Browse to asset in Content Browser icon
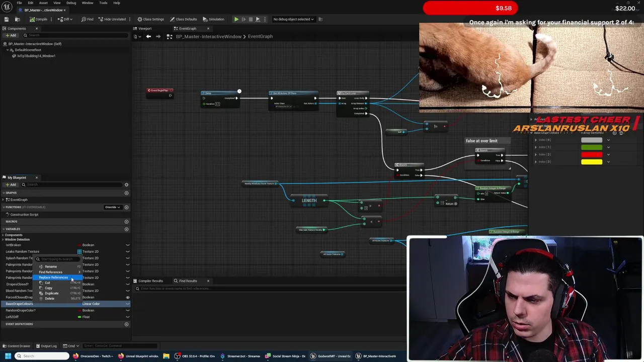 point(17,19)
